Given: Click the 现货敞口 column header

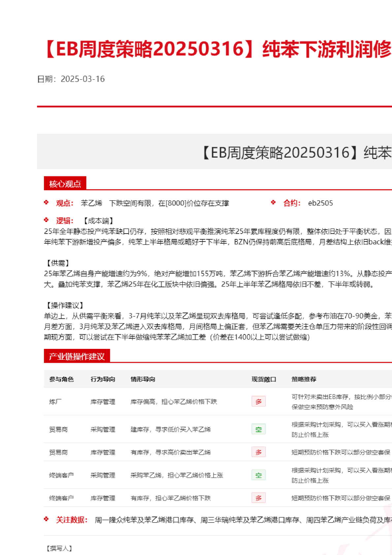Looking at the screenshot, I should (x=264, y=379).
